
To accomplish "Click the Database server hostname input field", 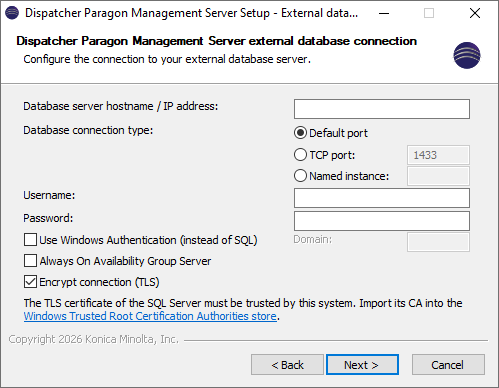I will pos(382,109).
